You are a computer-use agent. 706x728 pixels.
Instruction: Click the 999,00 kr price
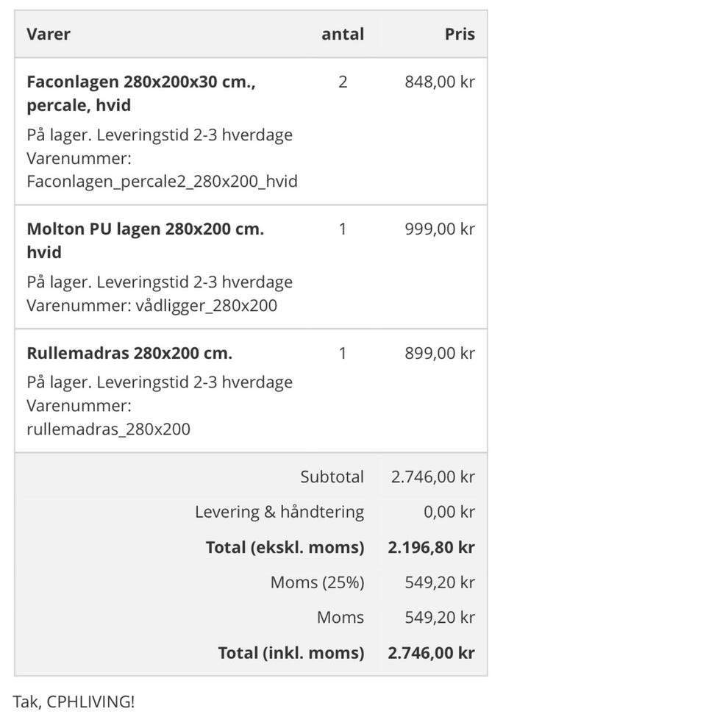pos(440,229)
